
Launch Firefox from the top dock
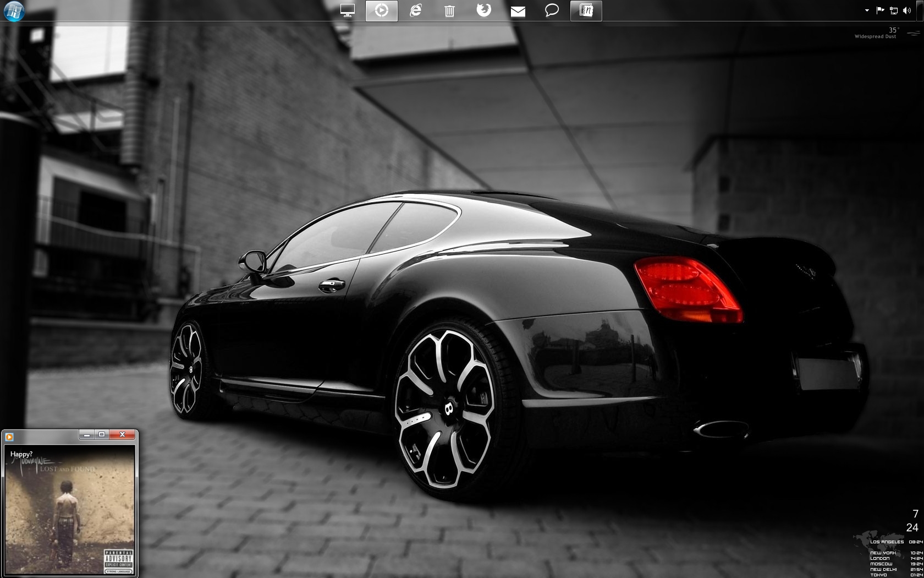click(483, 10)
